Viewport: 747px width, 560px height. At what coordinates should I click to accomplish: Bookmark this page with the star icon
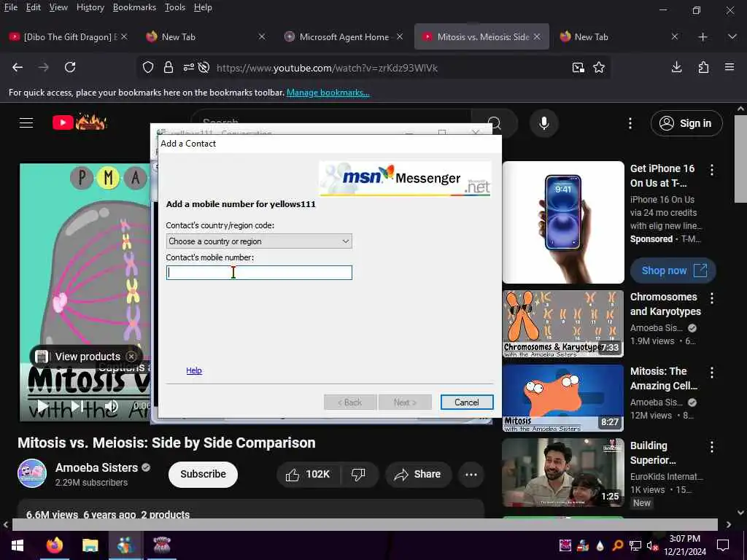click(599, 68)
